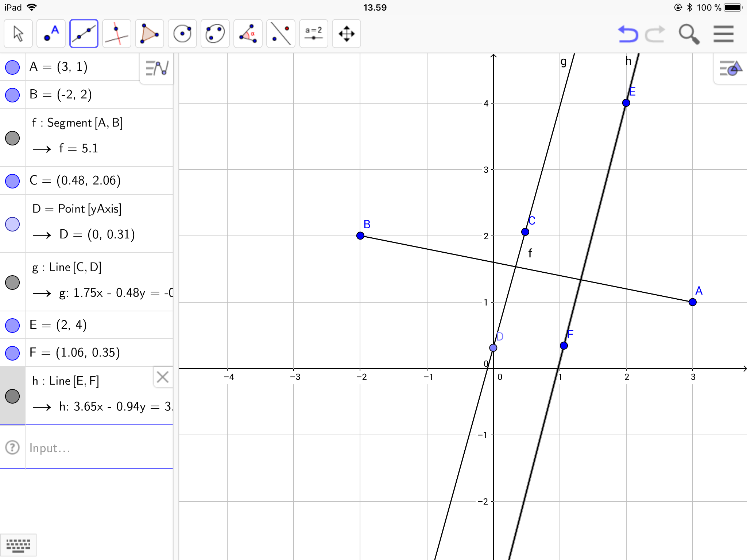The height and width of the screenshot is (560, 747).
Task: Select the Move arrow tool
Action: pyautogui.click(x=18, y=34)
